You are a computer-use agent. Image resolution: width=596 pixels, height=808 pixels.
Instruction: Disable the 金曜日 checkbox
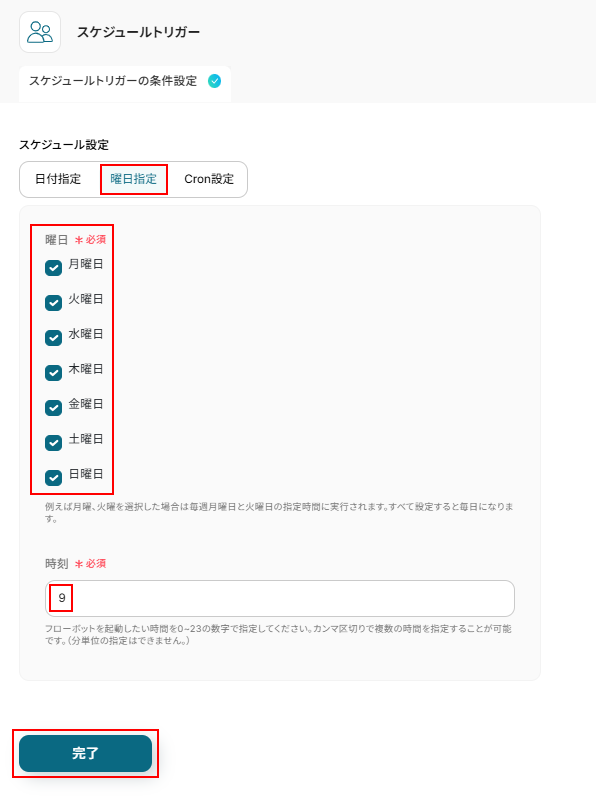click(54, 408)
